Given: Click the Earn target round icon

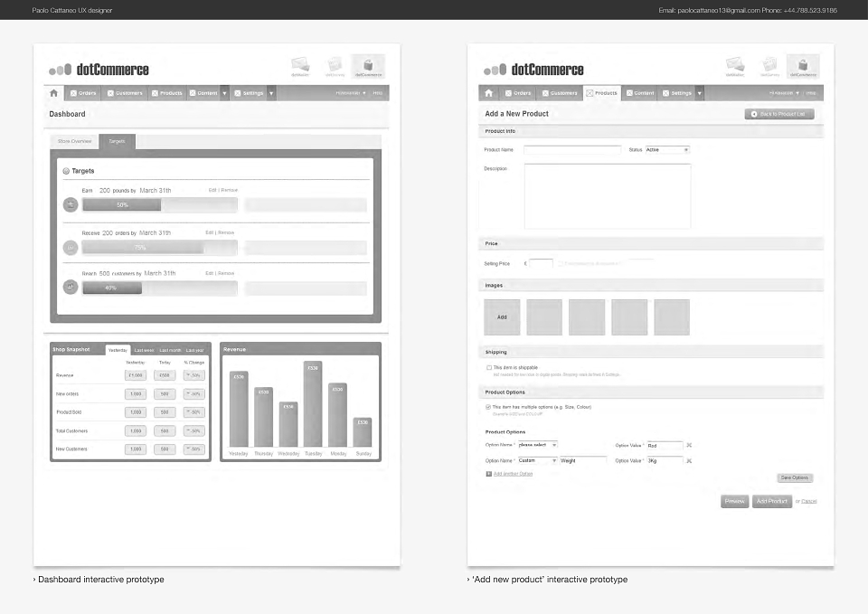Looking at the screenshot, I should click(x=71, y=205).
